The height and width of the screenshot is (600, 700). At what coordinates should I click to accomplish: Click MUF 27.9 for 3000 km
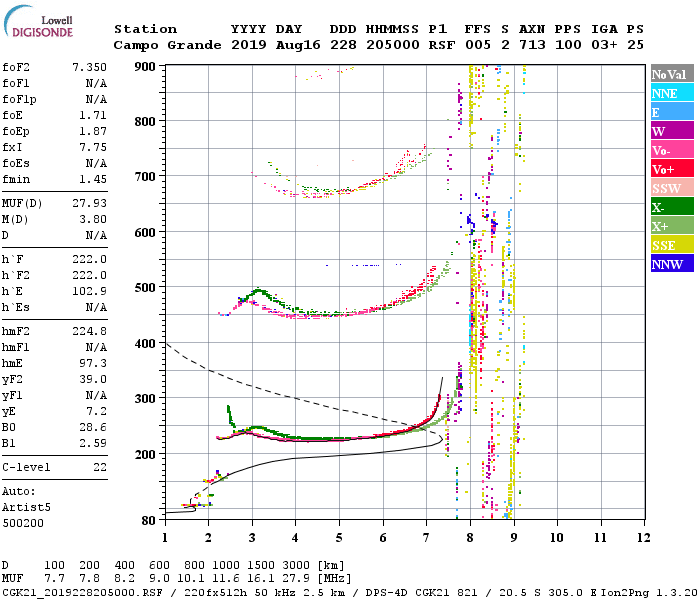click(296, 578)
